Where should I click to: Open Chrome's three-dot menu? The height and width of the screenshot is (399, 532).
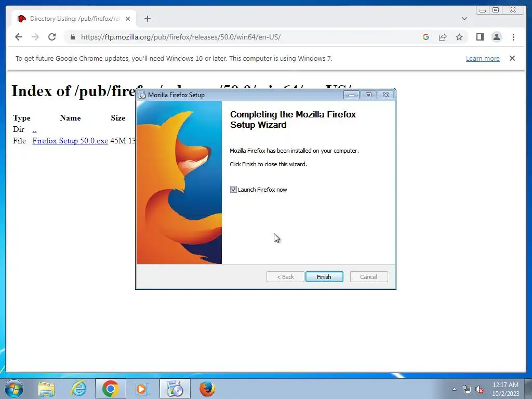point(513,37)
